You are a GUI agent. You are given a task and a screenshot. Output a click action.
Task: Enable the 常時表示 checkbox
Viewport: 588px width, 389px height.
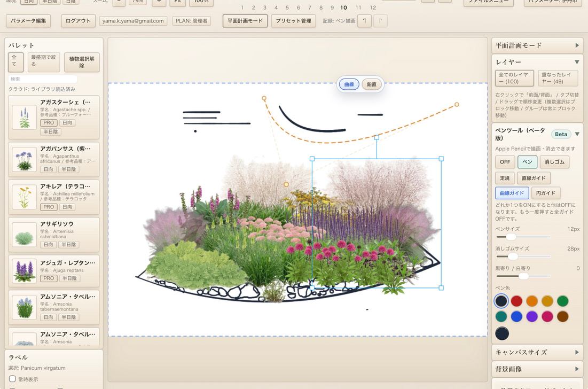(x=13, y=379)
